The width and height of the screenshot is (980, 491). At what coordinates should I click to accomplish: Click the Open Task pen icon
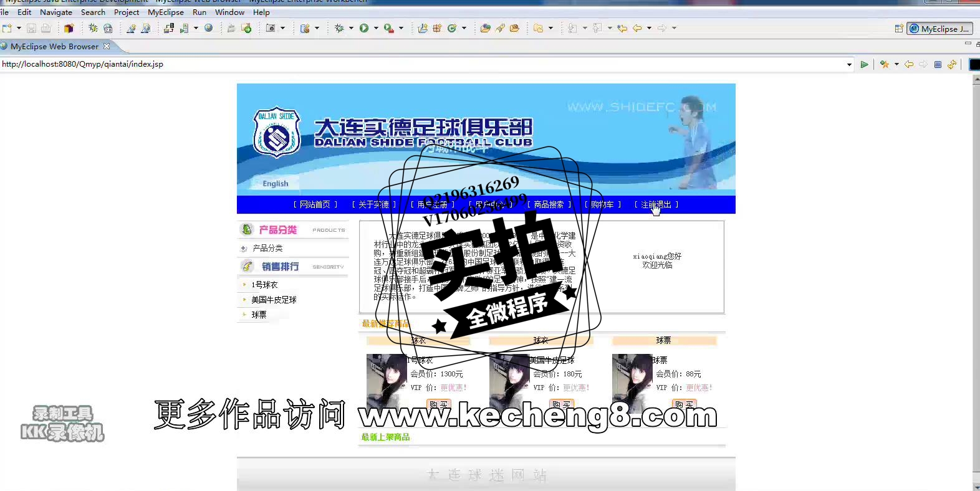(500, 28)
